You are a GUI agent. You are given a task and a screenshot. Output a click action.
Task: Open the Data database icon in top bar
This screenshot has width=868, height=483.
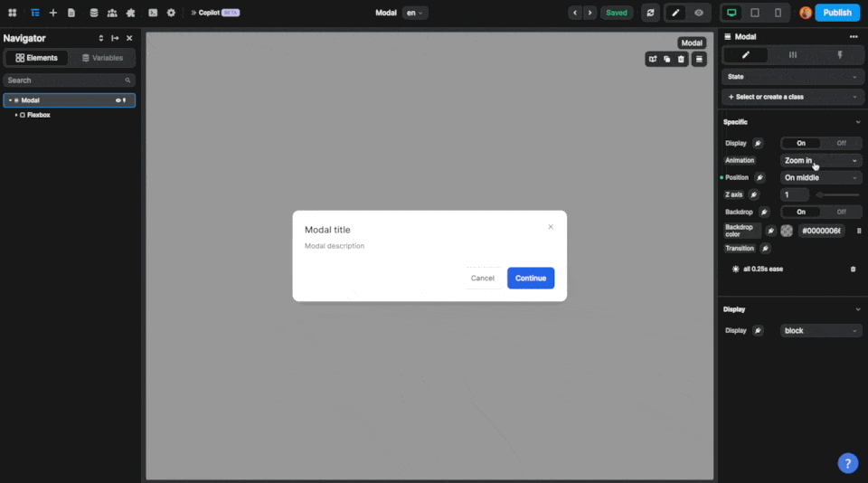(x=94, y=13)
